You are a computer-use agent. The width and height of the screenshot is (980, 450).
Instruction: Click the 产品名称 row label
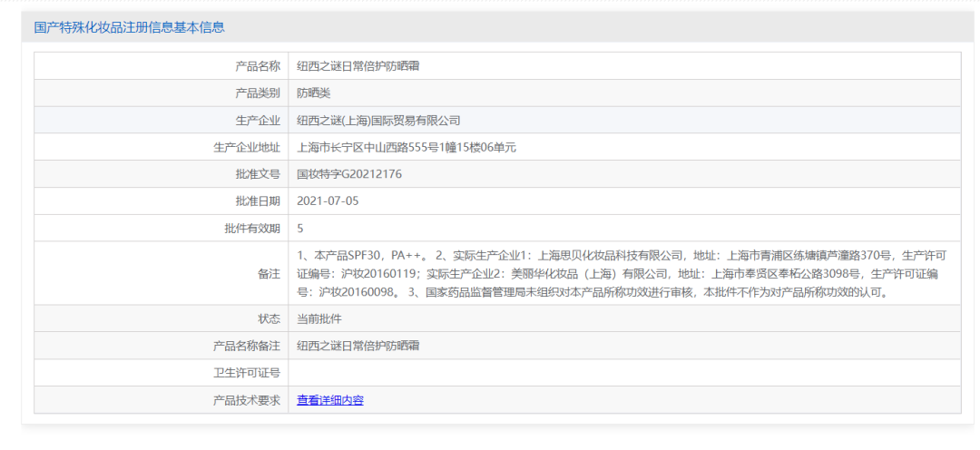258,66
